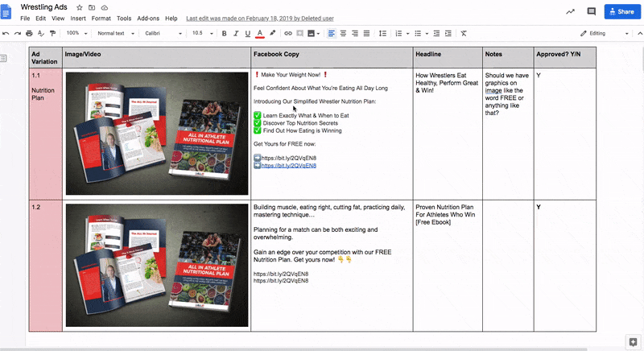Click the undo arrow

pos(6,33)
